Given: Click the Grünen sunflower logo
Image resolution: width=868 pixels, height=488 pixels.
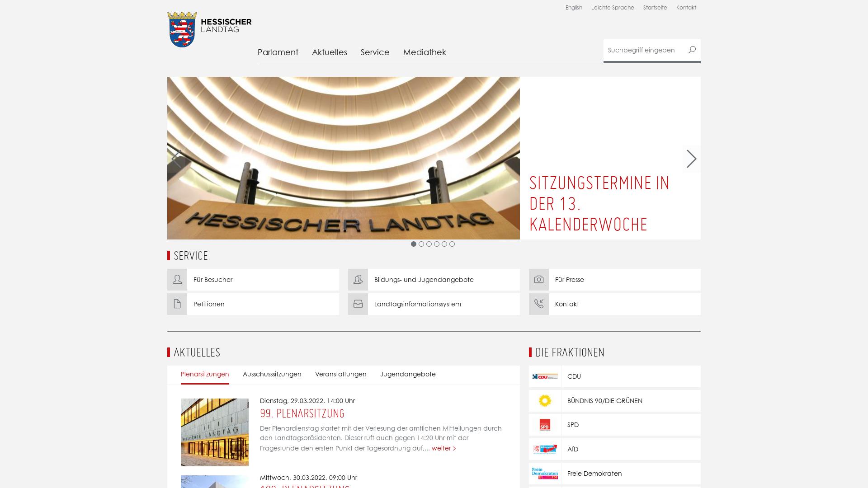Looking at the screenshot, I should (x=545, y=401).
